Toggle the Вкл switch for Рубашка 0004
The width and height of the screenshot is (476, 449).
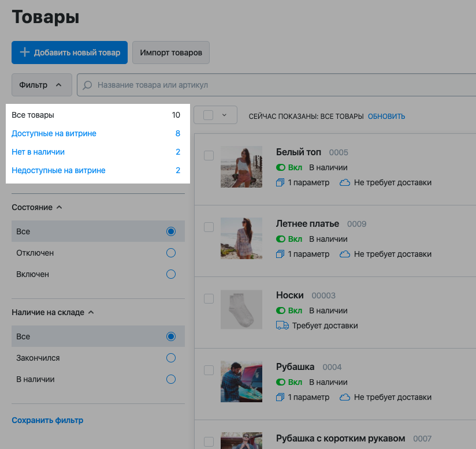(281, 382)
